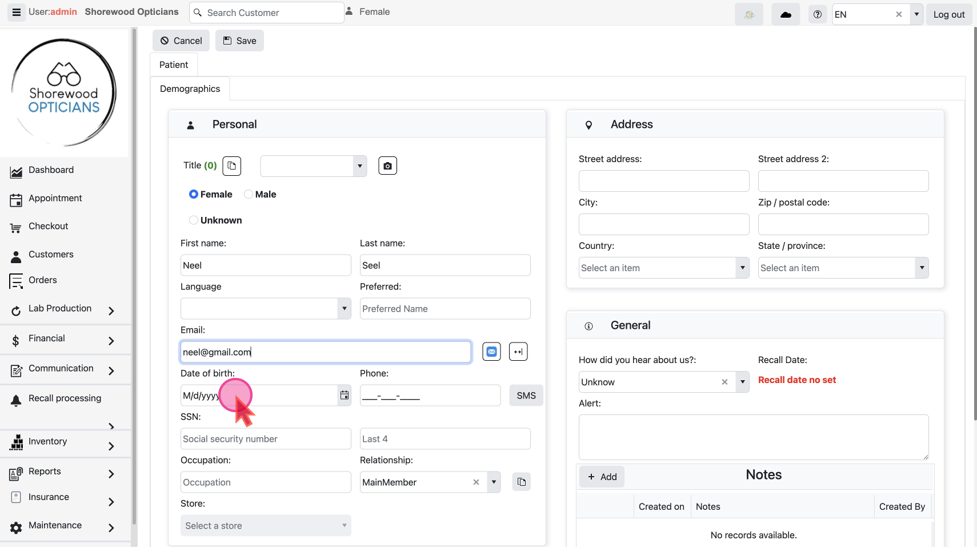
Task: Click the camera photo icon
Action: [x=387, y=166]
